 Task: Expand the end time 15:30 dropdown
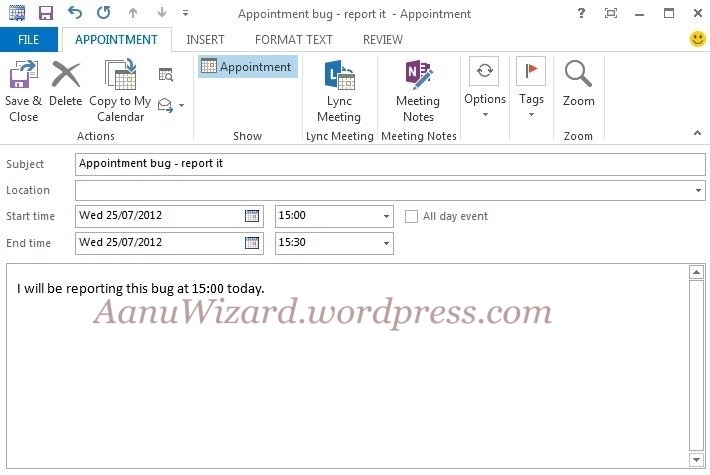[386, 243]
